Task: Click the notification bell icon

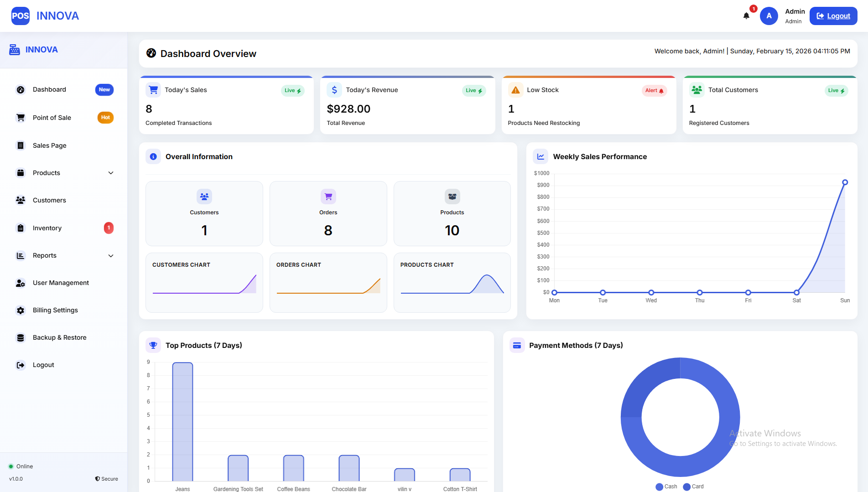Action: tap(746, 16)
